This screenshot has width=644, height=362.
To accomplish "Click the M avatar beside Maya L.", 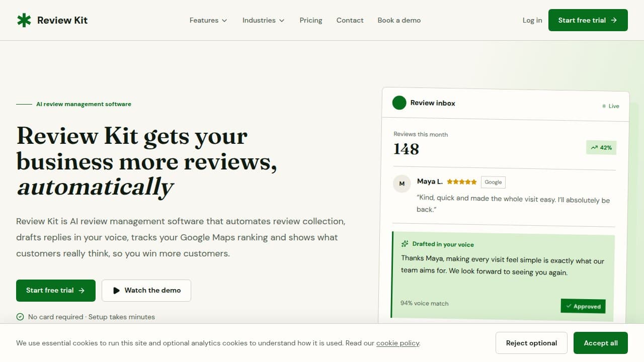I will tap(401, 184).
